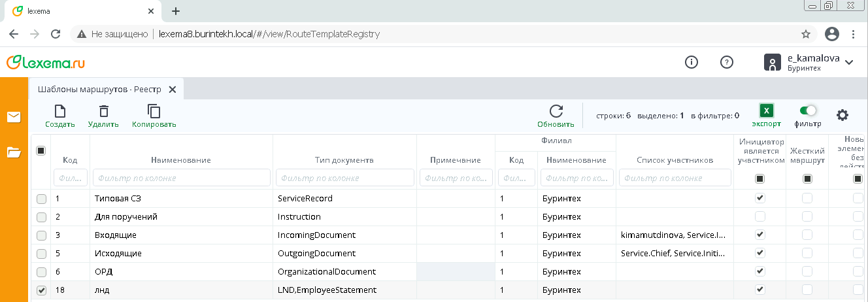Export table using the Excel экспорт icon
The width and height of the screenshot is (868, 302).
766,111
